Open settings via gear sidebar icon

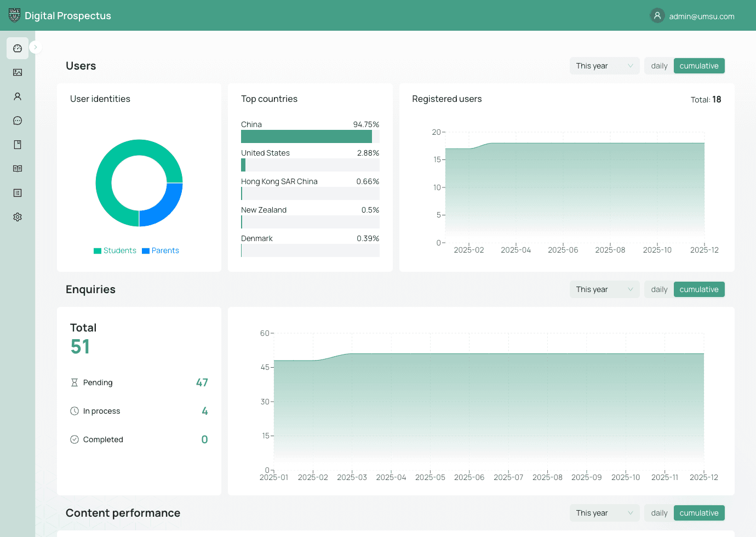18,217
